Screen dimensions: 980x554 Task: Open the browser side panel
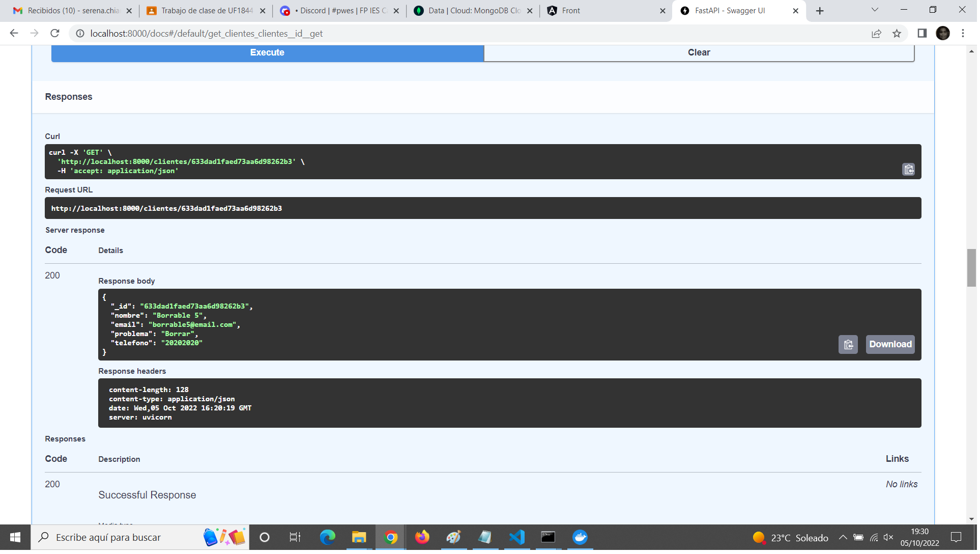pyautogui.click(x=925, y=34)
